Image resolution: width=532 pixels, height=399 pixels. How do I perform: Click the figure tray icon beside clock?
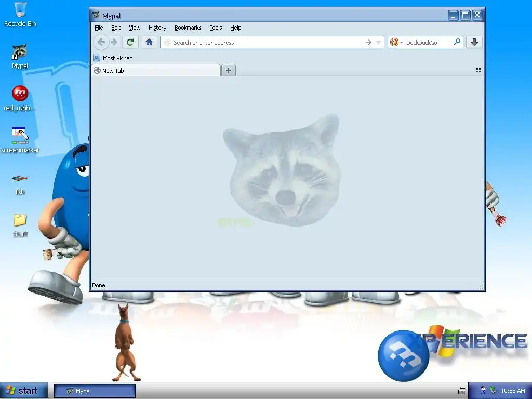[x=483, y=391]
